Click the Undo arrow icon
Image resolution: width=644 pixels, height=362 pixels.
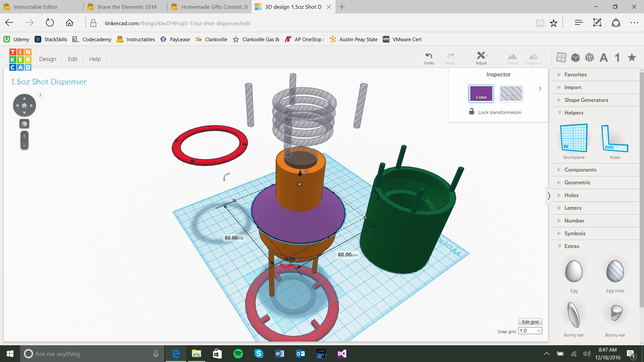[429, 56]
